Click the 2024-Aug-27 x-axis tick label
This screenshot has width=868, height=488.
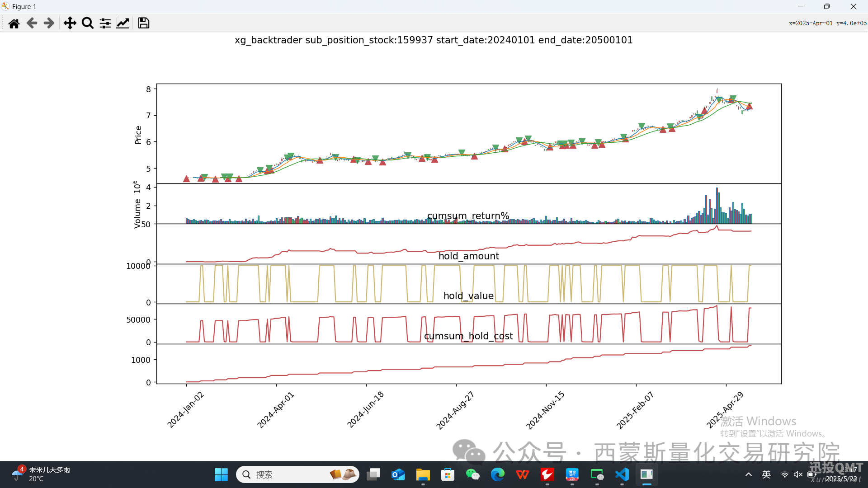click(455, 410)
